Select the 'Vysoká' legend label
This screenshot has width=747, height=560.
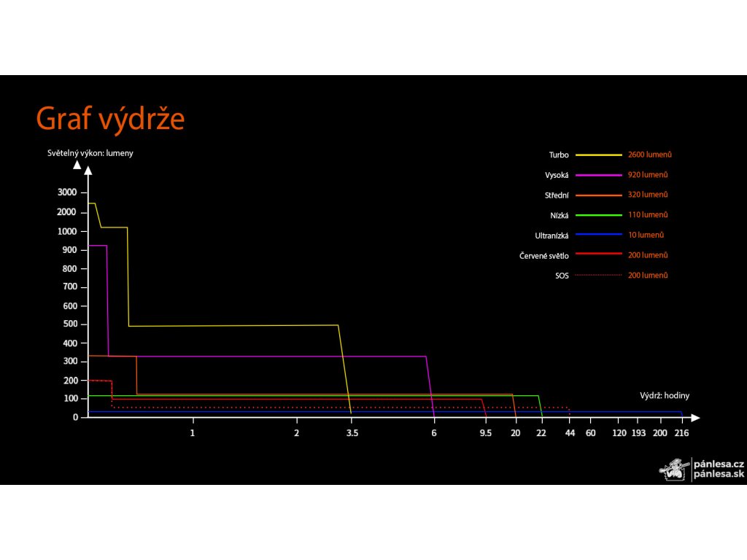pyautogui.click(x=557, y=175)
